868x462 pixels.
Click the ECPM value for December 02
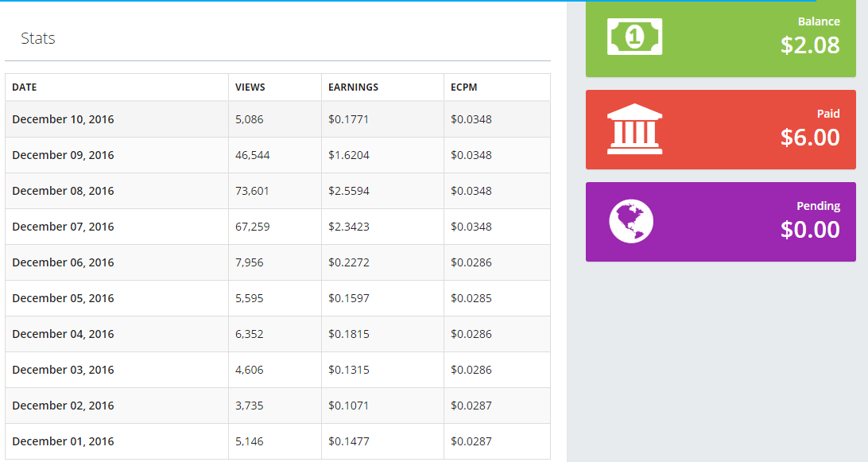click(471, 406)
